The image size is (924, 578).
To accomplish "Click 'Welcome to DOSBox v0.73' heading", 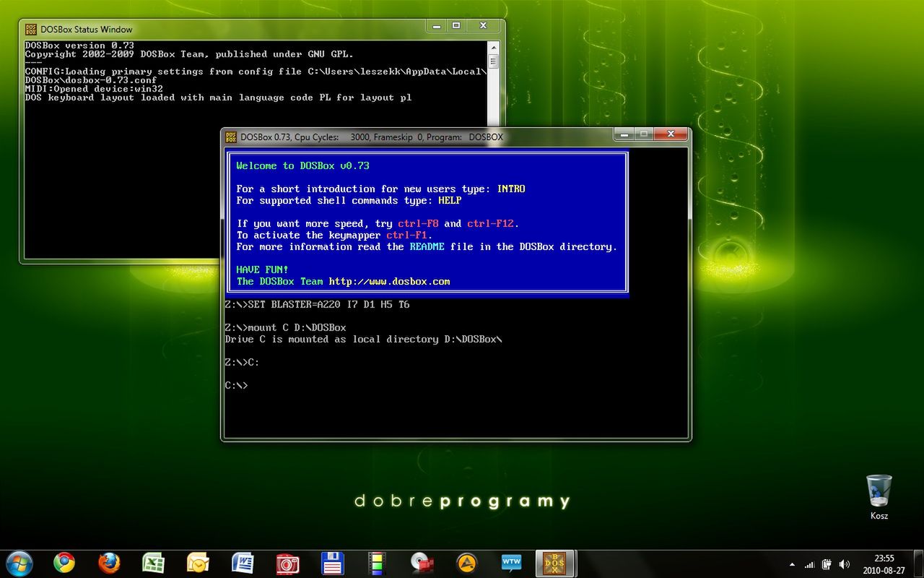I will 303,166.
